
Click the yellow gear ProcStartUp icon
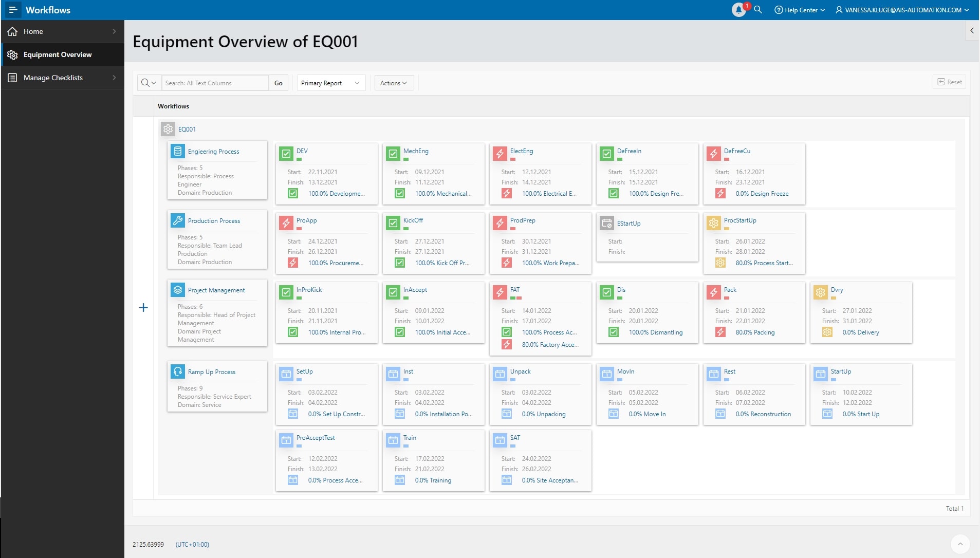713,223
